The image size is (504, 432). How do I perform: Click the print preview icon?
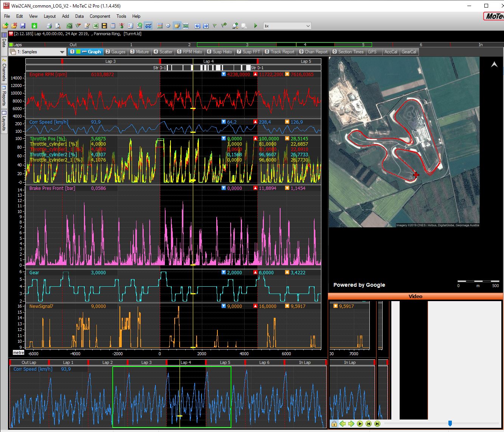(58, 26)
